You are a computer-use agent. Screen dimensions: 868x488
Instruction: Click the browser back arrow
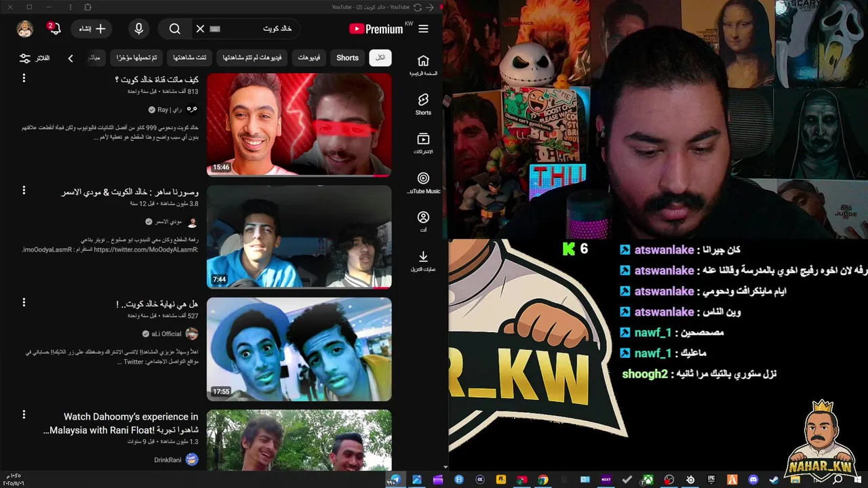click(x=430, y=7)
